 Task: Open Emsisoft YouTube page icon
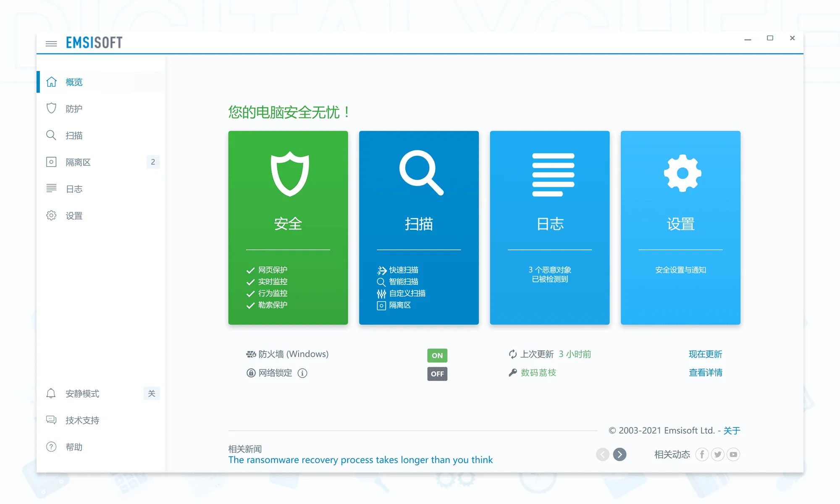pyautogui.click(x=733, y=454)
